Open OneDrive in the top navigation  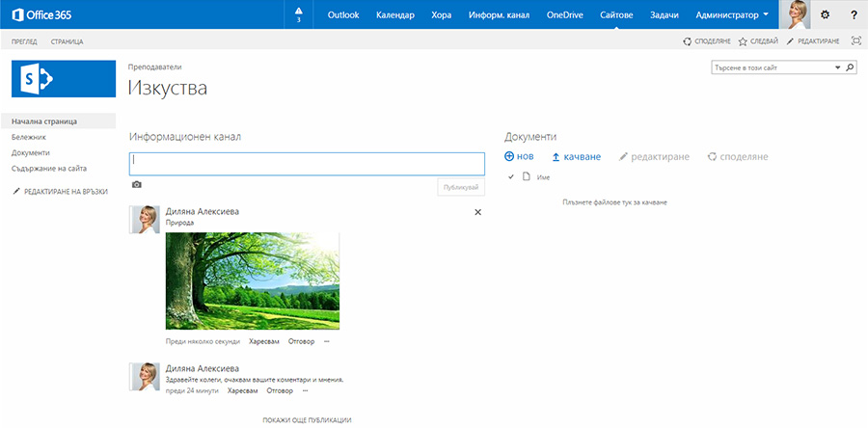tap(564, 14)
